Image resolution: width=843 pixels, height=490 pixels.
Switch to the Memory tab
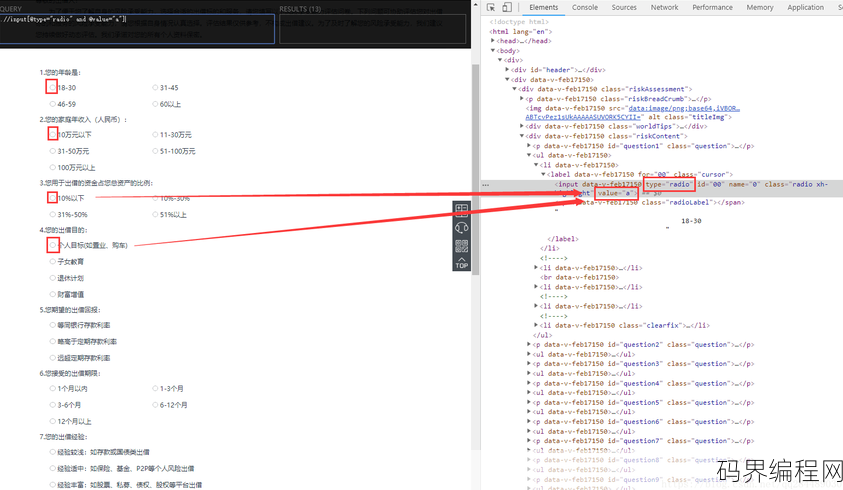759,8
